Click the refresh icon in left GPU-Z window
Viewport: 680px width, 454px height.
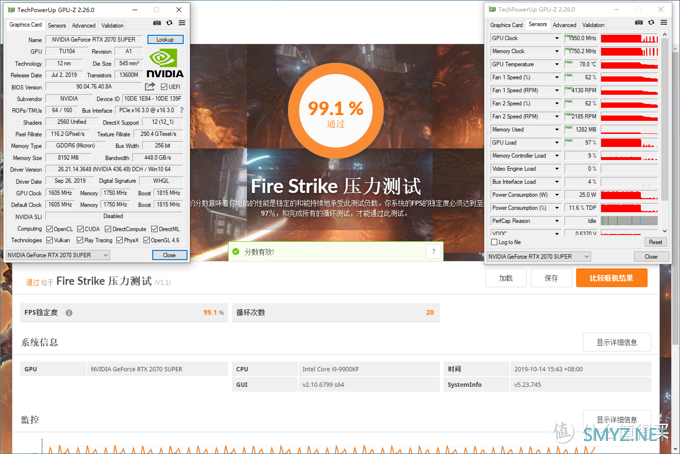coord(170,23)
